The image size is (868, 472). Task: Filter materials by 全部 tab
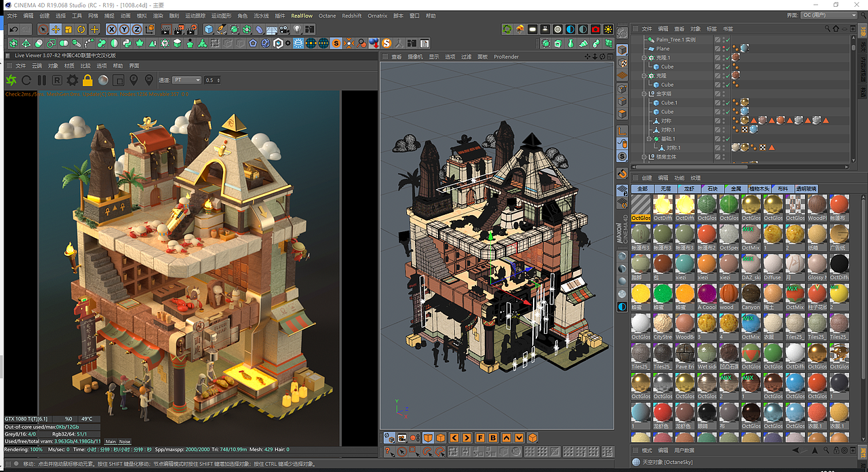pyautogui.click(x=642, y=189)
